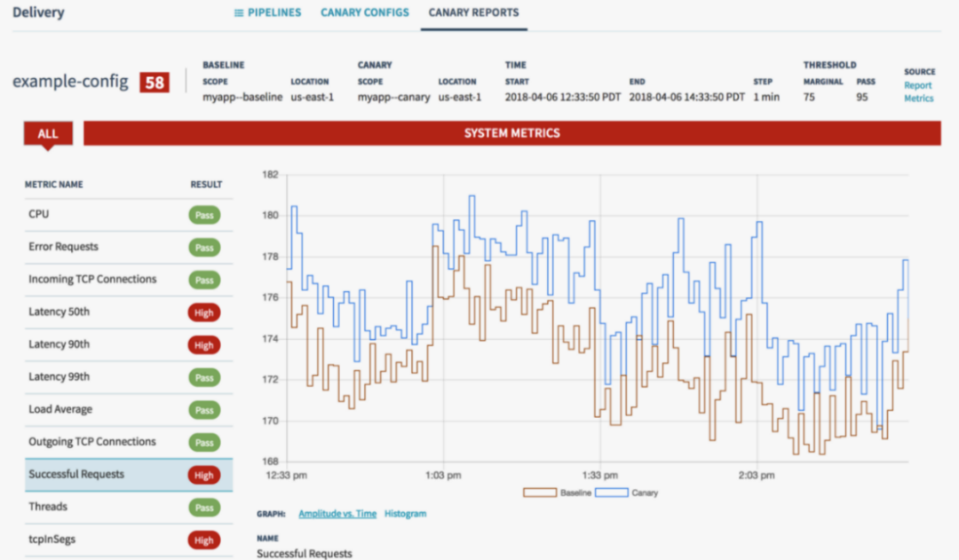
Task: Open the Pipelines list icon
Action: tap(239, 12)
